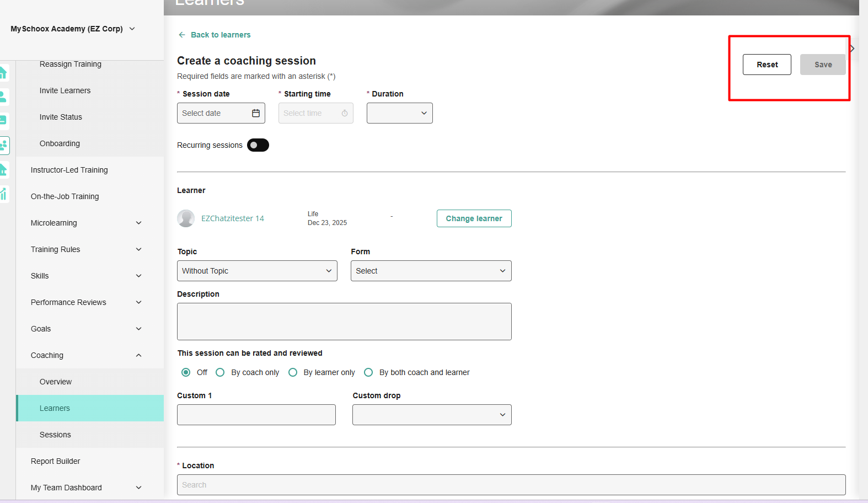
Task: Click the clock icon in Starting time
Action: (x=345, y=113)
